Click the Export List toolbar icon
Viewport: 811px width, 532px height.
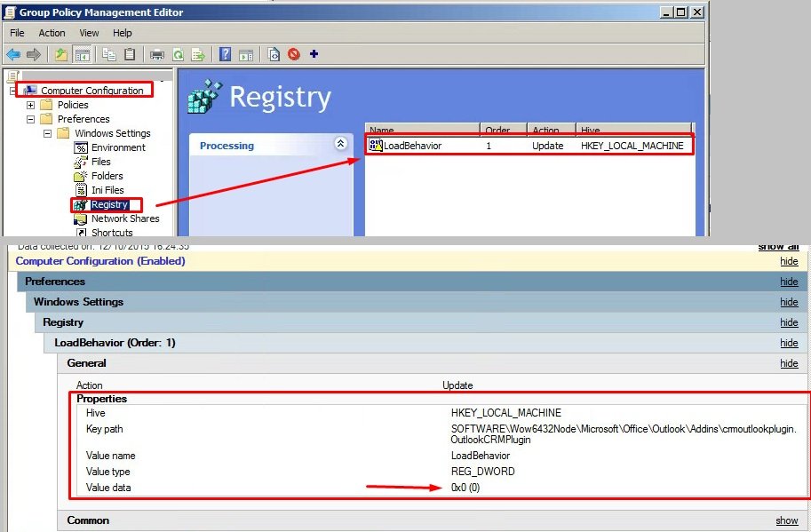click(x=198, y=54)
